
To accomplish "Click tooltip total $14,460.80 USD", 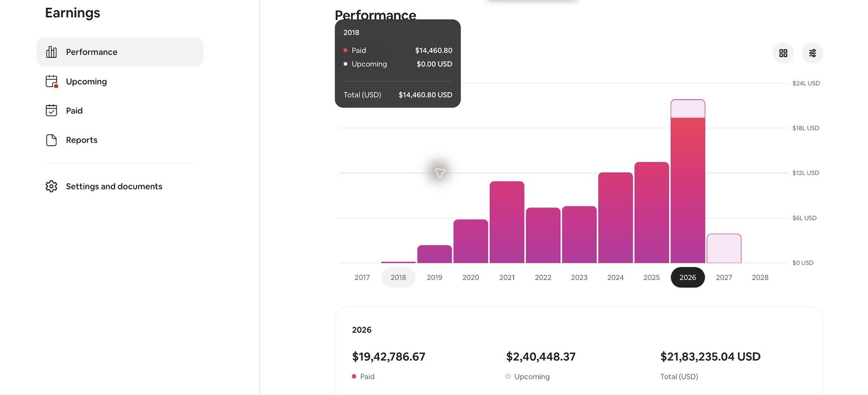I will coord(425,95).
